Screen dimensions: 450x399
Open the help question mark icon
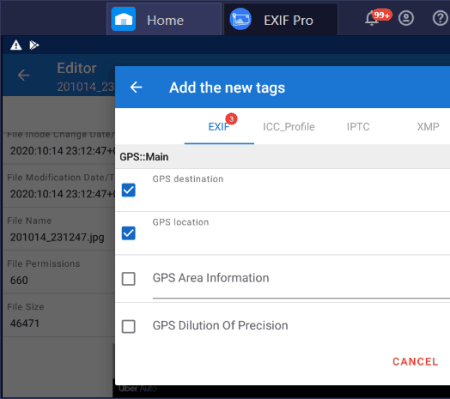[x=440, y=18]
